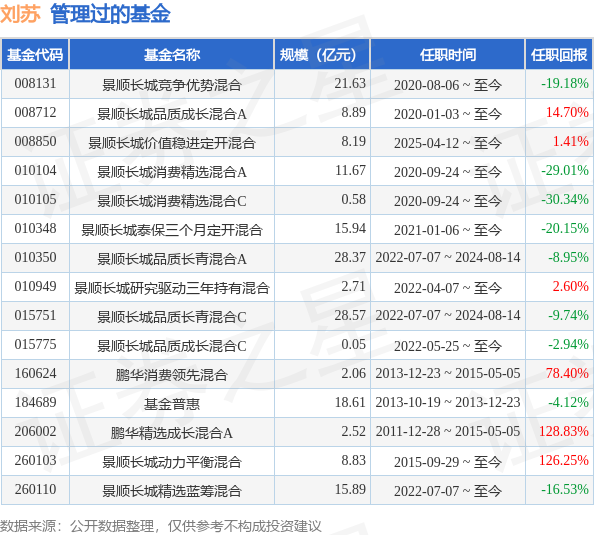Click manager name 刘苏 in title
Screen dimensions: 594x535
click(x=20, y=14)
